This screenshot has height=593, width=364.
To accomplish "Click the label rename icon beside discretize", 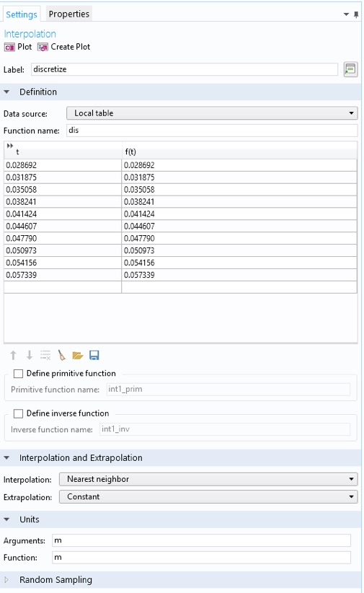I will 350,69.
